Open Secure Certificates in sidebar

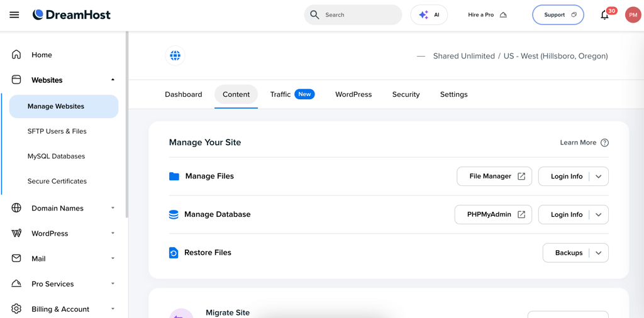point(57,181)
